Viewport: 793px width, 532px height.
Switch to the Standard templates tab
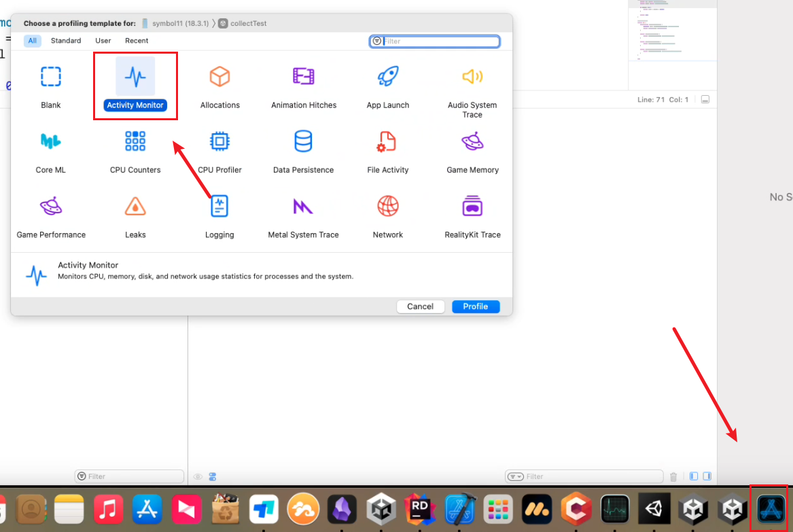tap(66, 41)
